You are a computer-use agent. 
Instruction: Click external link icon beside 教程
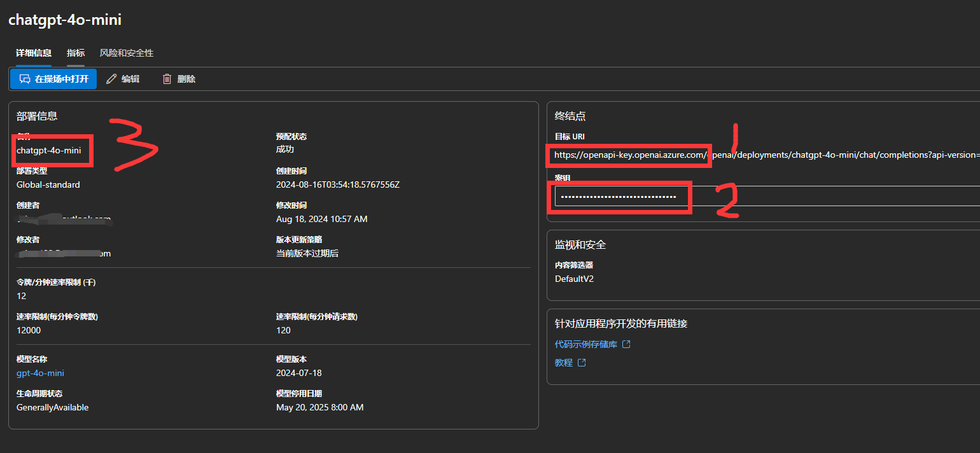(582, 363)
